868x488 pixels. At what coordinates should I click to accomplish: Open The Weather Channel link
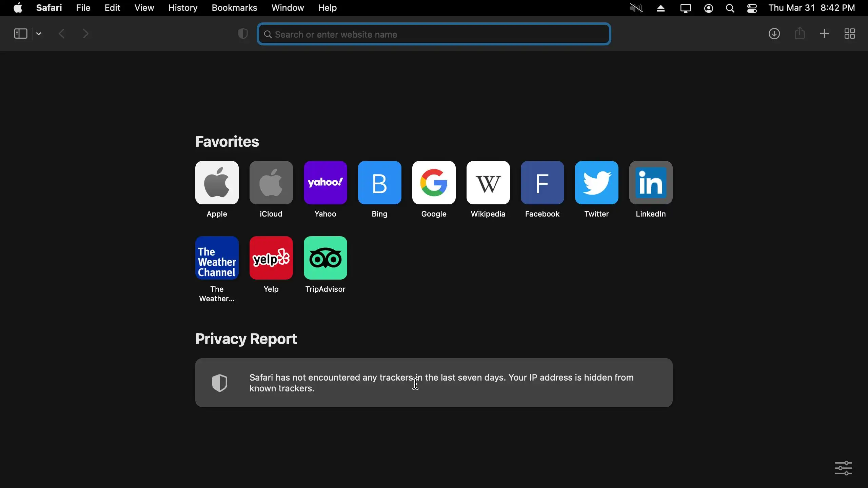pos(217,258)
